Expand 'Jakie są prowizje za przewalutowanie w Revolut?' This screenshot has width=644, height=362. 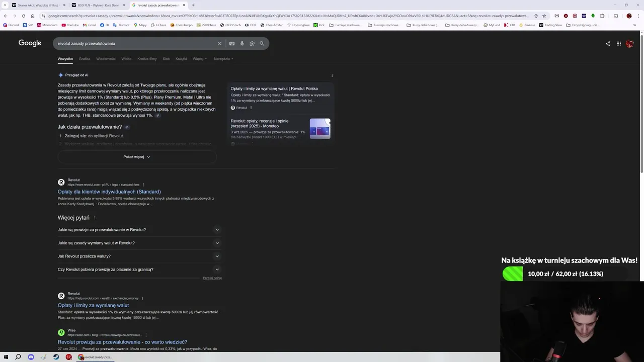point(139,230)
